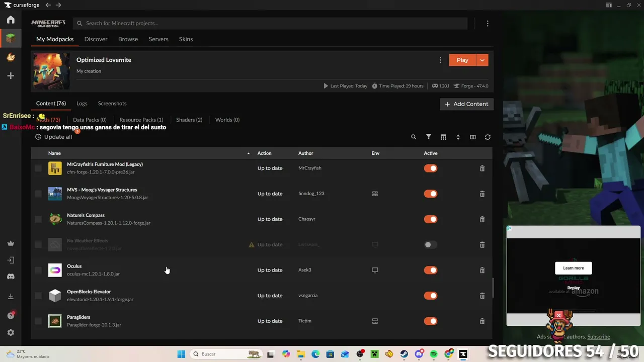Open the Servers tab
644x362 pixels.
[x=158, y=39]
